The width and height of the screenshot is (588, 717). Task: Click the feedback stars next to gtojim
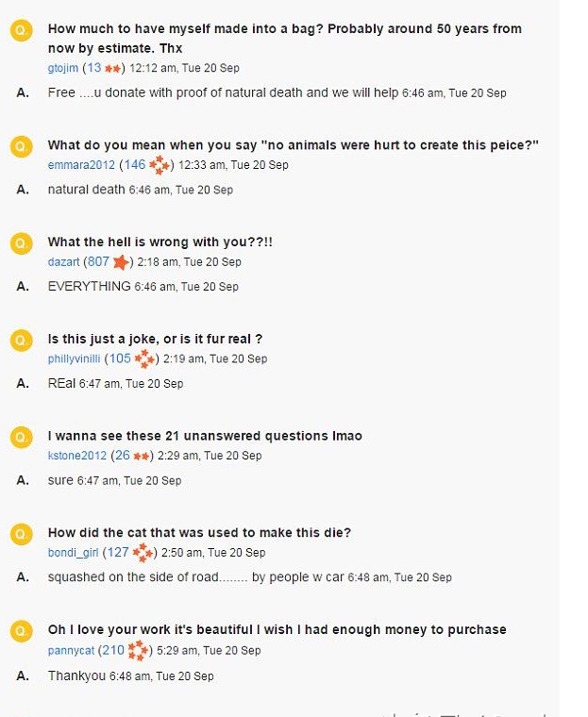pyautogui.click(x=113, y=68)
